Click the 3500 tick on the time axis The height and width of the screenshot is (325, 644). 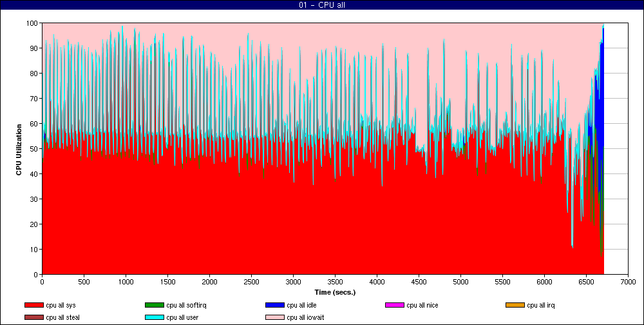click(335, 282)
